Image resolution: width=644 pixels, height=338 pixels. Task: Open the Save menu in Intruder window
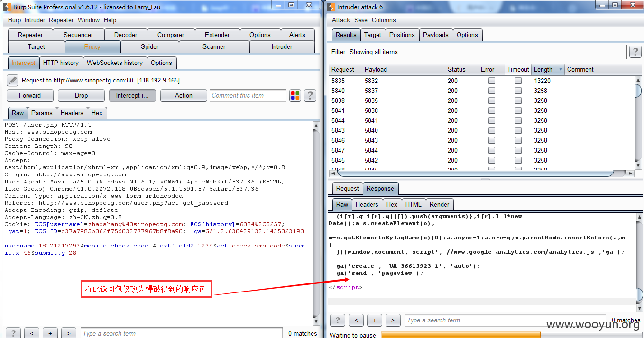click(361, 20)
